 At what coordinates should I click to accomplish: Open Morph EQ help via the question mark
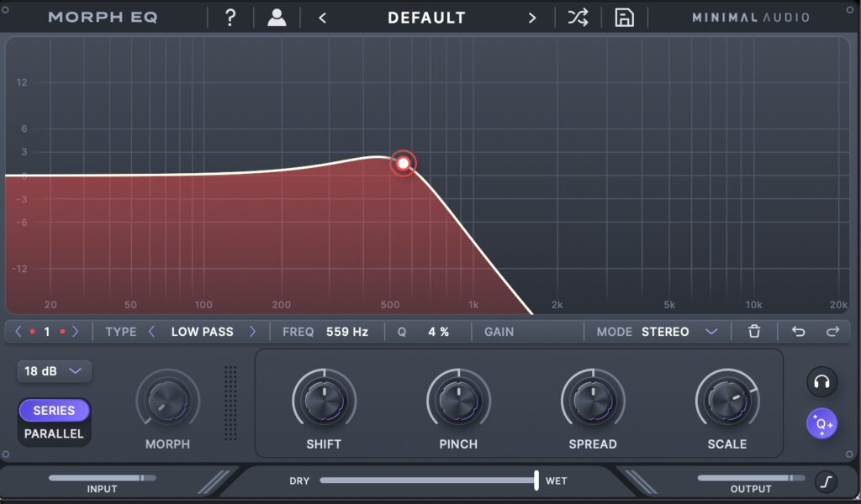pos(230,17)
